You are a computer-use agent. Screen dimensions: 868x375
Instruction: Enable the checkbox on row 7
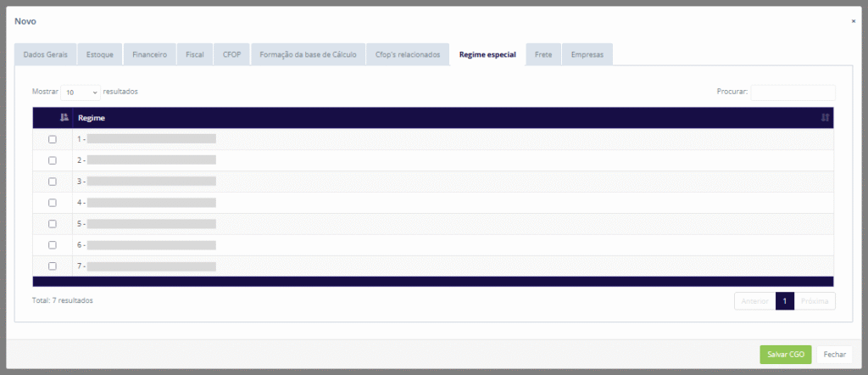[x=53, y=266]
